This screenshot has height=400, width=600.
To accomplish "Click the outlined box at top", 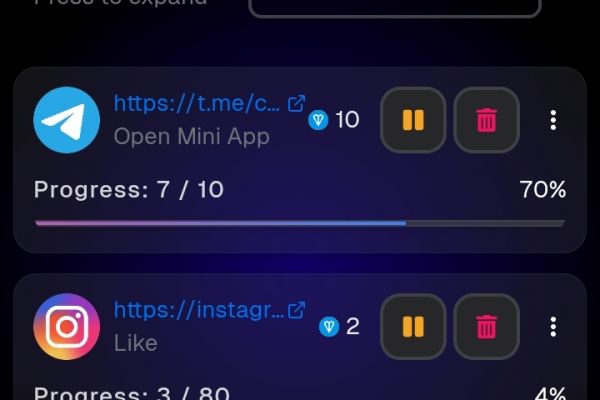I will click(x=395, y=8).
